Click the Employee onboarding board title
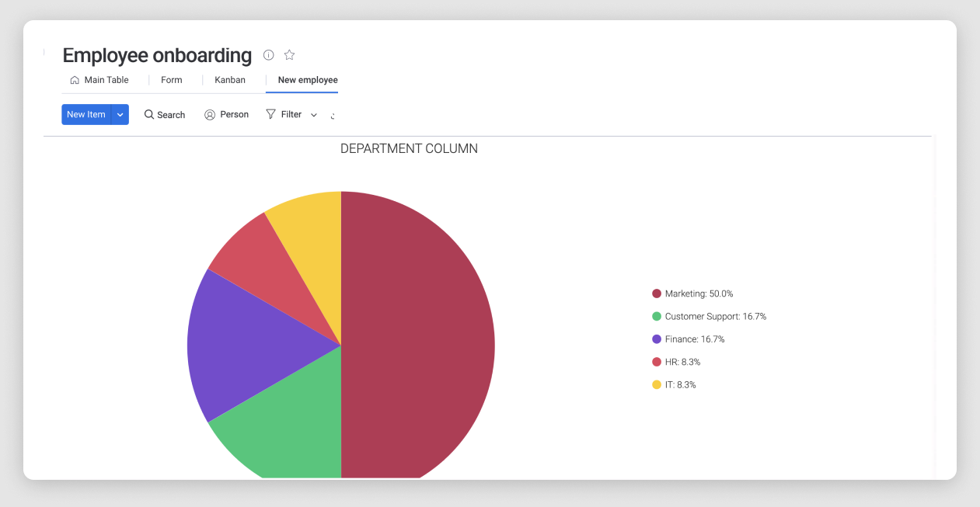 (157, 55)
